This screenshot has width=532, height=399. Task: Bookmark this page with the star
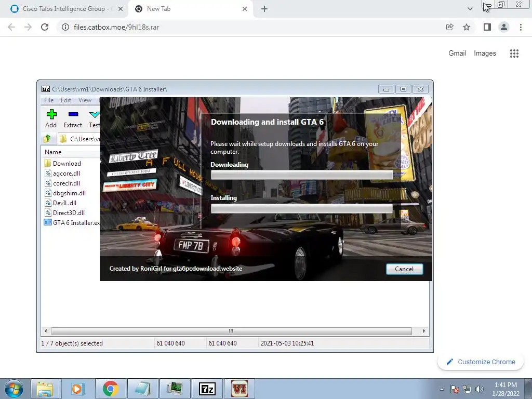pos(467,27)
